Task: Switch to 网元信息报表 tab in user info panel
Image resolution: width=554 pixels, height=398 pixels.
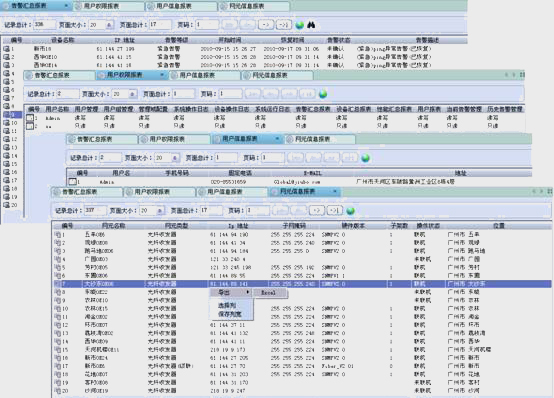Action: pos(320,139)
